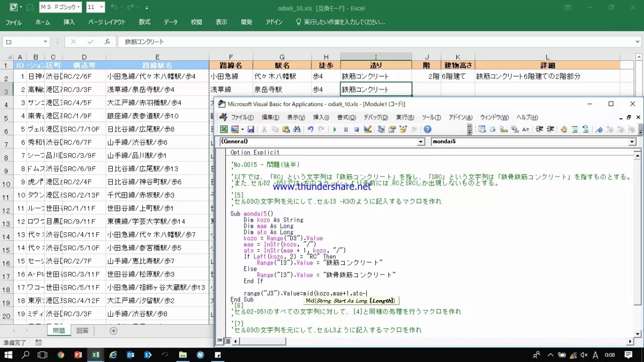This screenshot has height=362, width=644.
Task: Switch to Procedure View at code window bottom-left
Action: point(220,341)
